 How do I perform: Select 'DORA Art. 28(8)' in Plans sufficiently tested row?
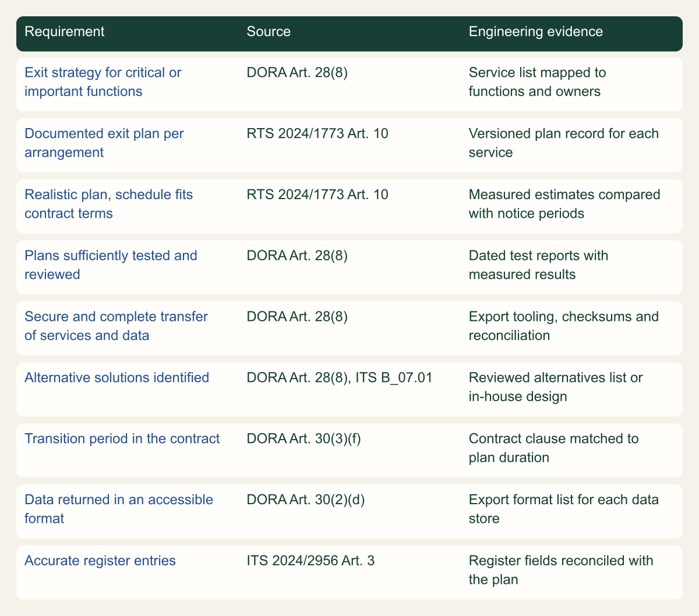[x=297, y=256]
